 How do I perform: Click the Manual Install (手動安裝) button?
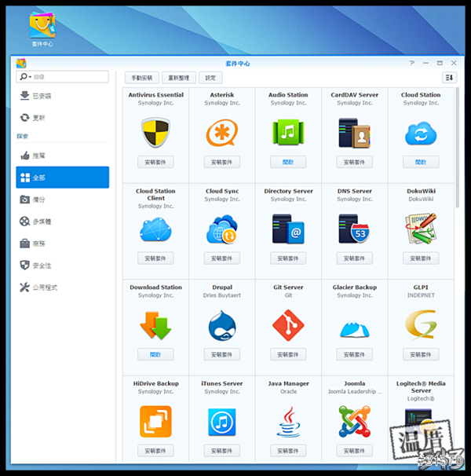[142, 78]
